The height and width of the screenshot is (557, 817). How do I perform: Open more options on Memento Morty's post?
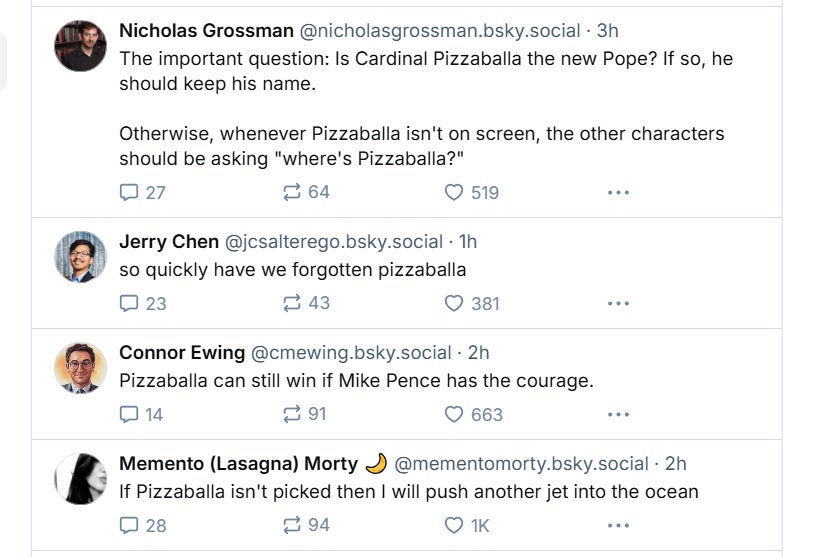(x=618, y=525)
